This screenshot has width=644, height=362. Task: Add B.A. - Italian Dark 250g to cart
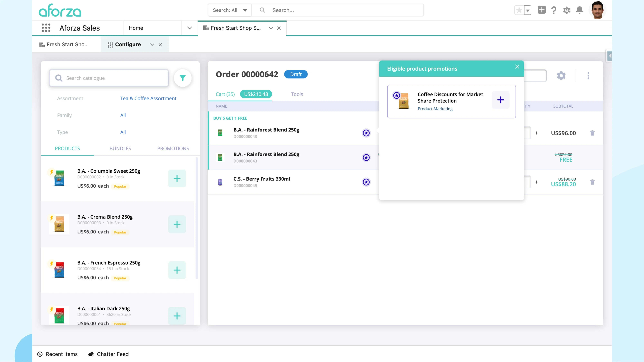(177, 316)
